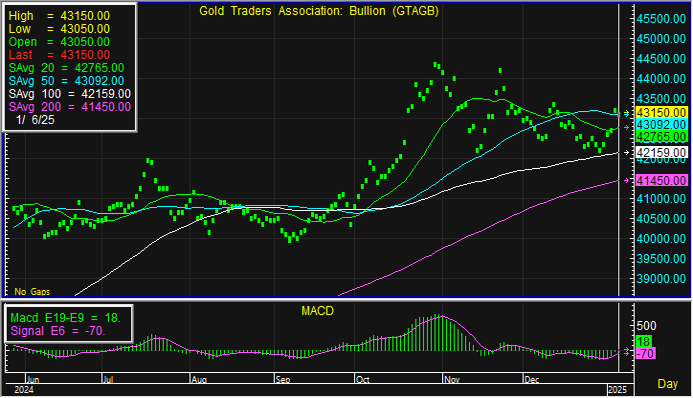Click the SAvg 20 legend entry

click(x=66, y=68)
